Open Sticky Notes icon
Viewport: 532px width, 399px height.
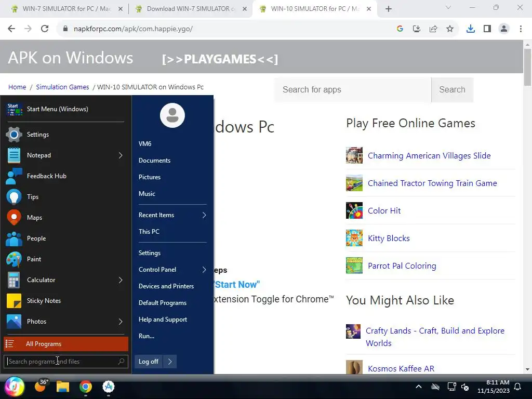click(14, 301)
